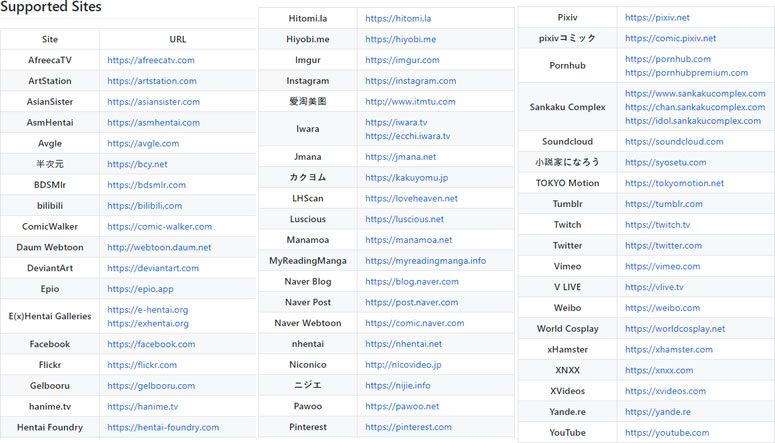Open the https://comic.pixiv.net link

click(670, 38)
